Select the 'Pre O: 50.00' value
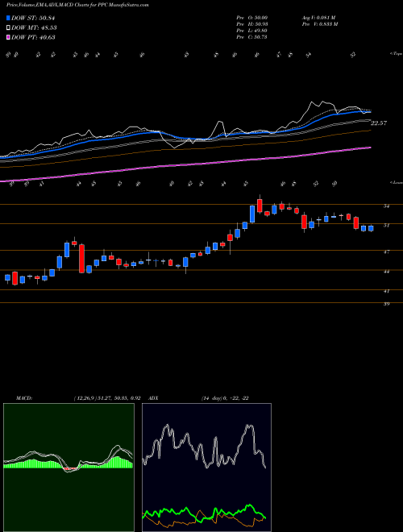Viewport: 403px width, 532px height. point(251,17)
